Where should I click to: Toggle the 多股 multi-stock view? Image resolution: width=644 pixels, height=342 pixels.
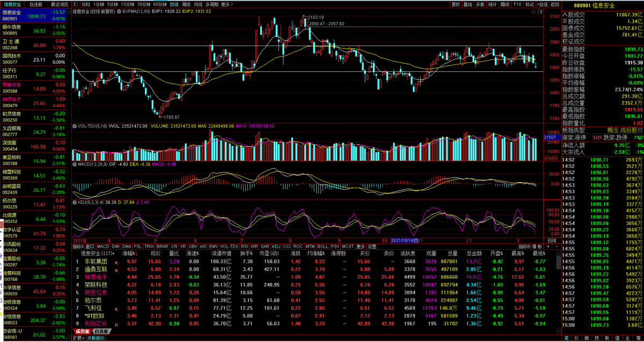[x=480, y=4]
